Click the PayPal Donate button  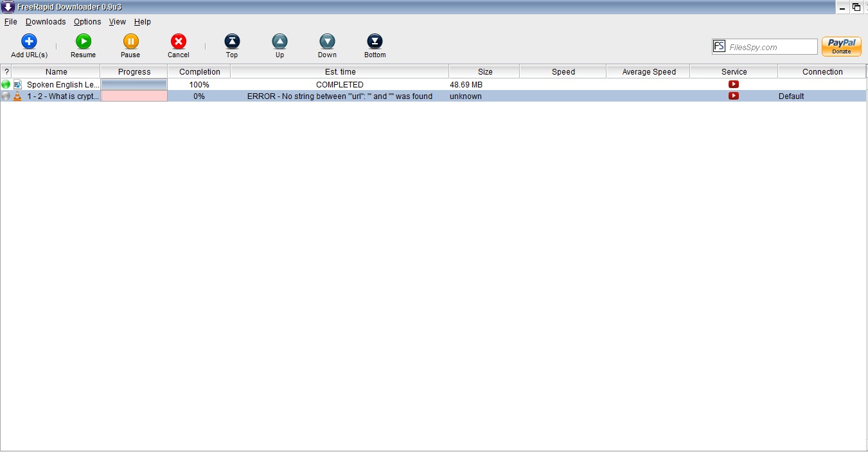[841, 46]
